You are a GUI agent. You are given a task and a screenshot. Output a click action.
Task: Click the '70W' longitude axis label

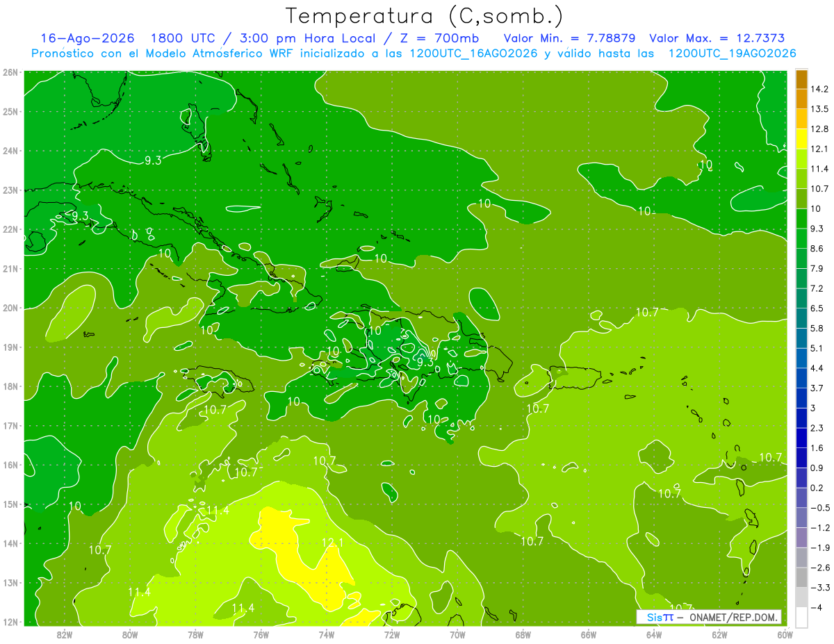pyautogui.click(x=457, y=634)
